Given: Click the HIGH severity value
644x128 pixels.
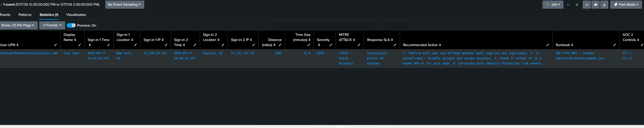Looking at the screenshot, I should click(x=320, y=53).
